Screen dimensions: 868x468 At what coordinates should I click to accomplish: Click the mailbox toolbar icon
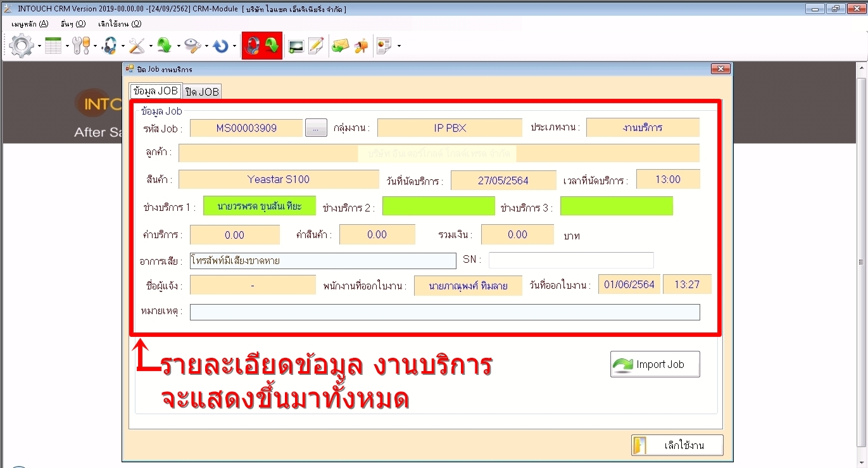pyautogui.click(x=362, y=46)
